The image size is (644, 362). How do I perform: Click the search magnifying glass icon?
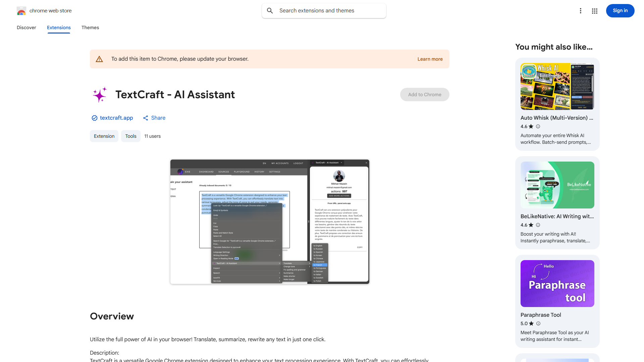coord(270,10)
